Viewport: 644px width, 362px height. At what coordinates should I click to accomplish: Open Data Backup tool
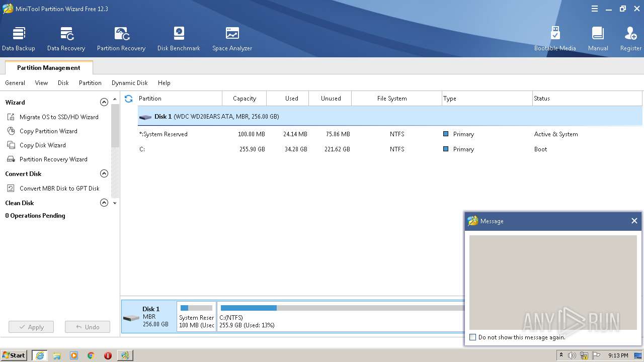(x=19, y=39)
